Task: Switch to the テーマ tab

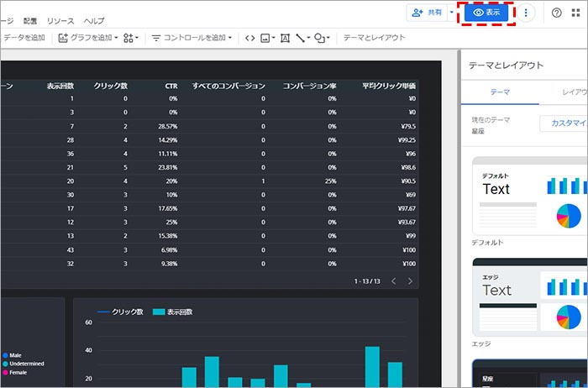Action: pos(499,93)
